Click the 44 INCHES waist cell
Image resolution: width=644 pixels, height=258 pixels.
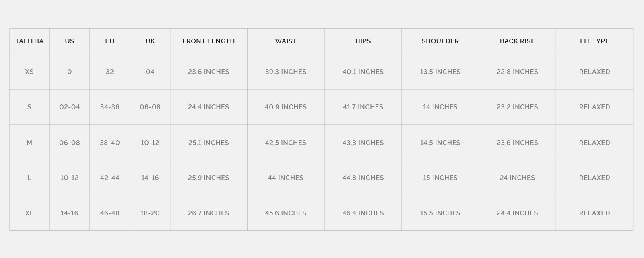[286, 178]
